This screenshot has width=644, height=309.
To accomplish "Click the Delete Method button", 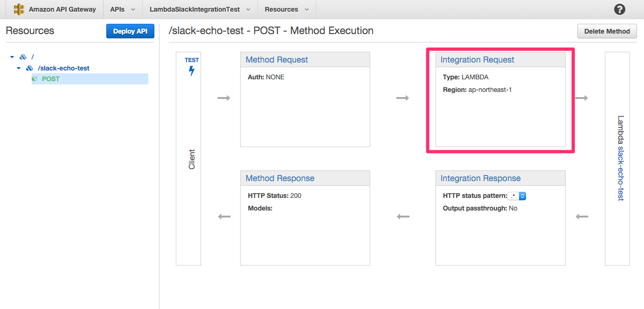I will (x=607, y=31).
